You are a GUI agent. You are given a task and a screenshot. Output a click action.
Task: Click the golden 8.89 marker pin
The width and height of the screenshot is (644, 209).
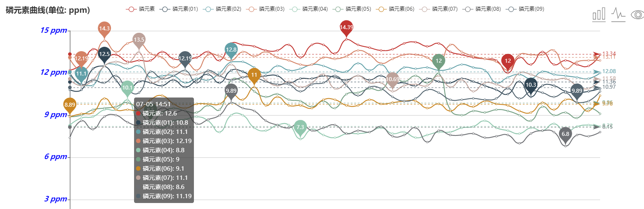click(70, 105)
